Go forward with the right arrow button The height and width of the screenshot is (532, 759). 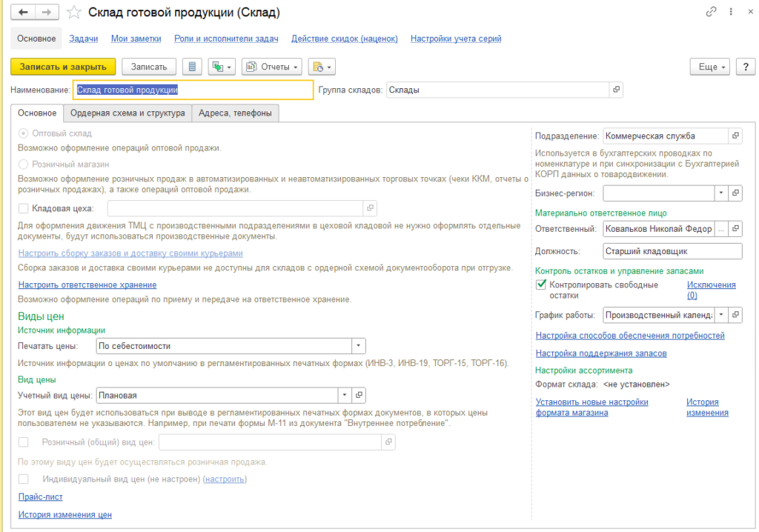point(47,12)
